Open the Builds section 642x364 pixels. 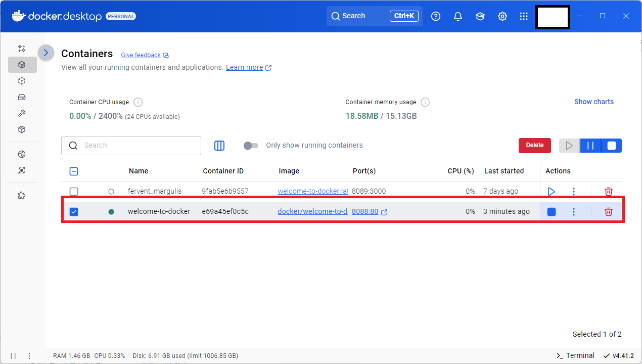point(22,113)
